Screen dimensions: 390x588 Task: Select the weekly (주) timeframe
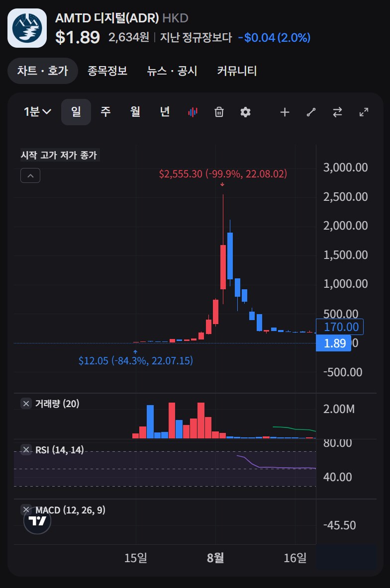tap(105, 112)
